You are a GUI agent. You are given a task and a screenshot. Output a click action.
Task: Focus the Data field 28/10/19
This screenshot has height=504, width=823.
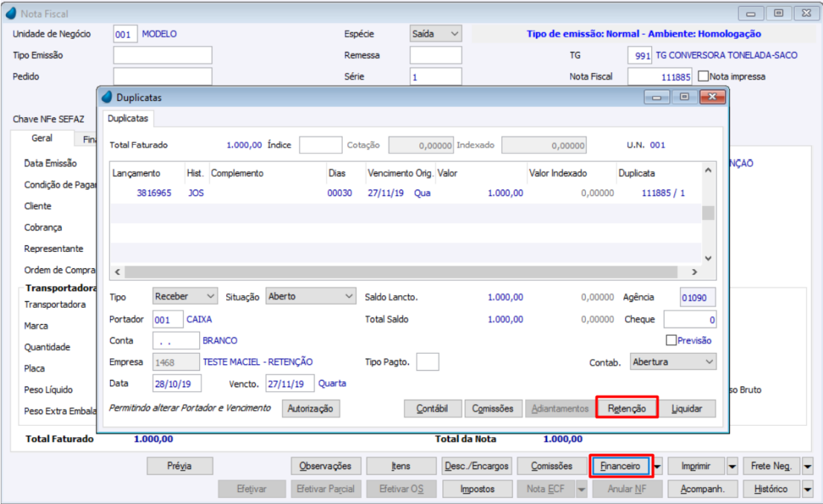pyautogui.click(x=177, y=384)
